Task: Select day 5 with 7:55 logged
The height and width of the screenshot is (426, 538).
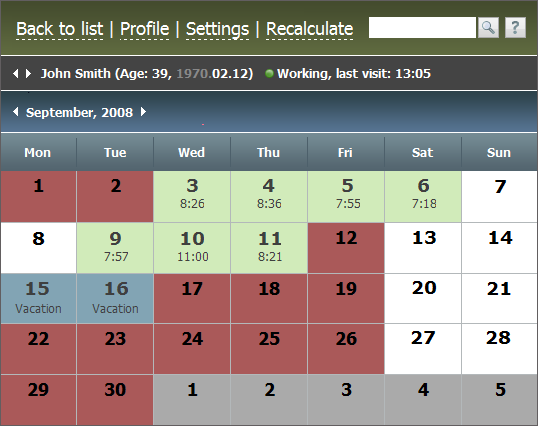Action: point(346,197)
